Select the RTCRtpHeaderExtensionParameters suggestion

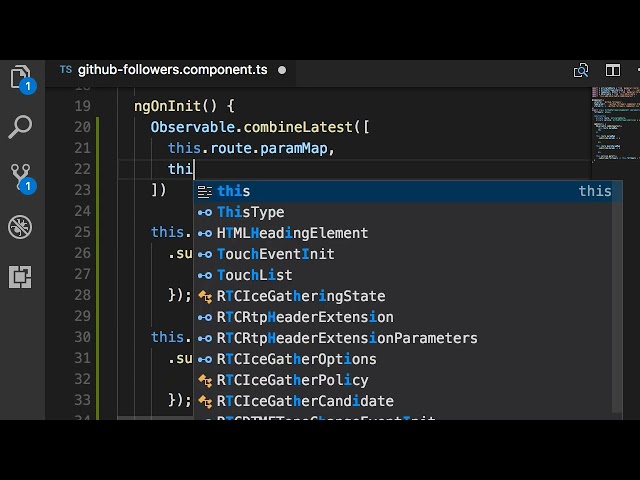[x=403, y=338]
